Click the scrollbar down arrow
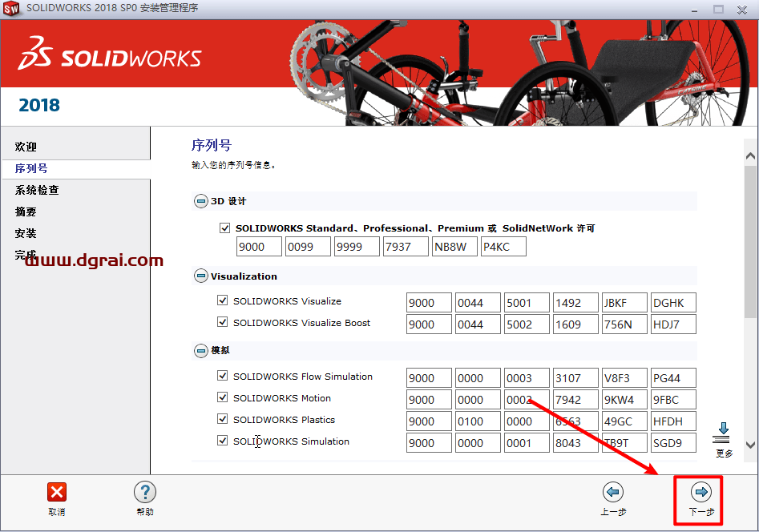Screen dimensions: 759x532 pyautogui.click(x=750, y=445)
